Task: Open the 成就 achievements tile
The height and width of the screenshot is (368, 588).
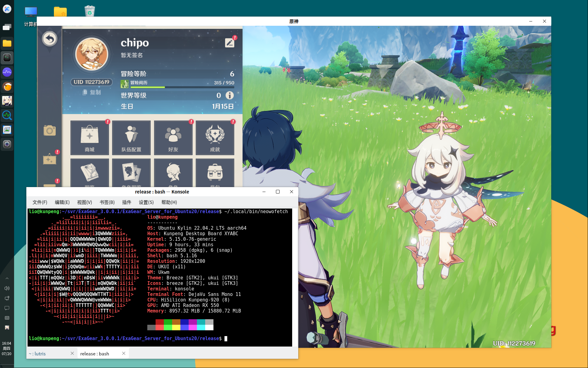Action: 215,138
